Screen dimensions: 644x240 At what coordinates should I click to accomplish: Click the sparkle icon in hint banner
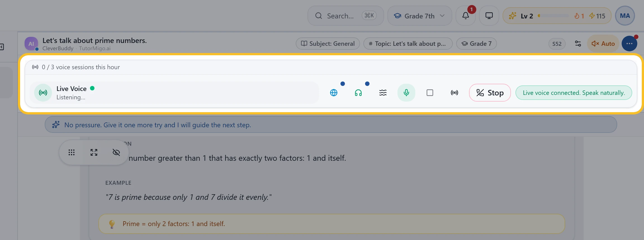[x=56, y=124]
